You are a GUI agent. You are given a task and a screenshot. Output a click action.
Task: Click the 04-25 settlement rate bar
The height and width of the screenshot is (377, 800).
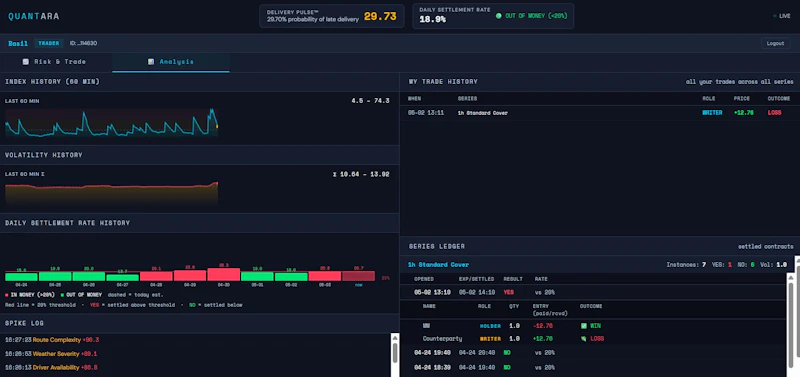click(55, 276)
